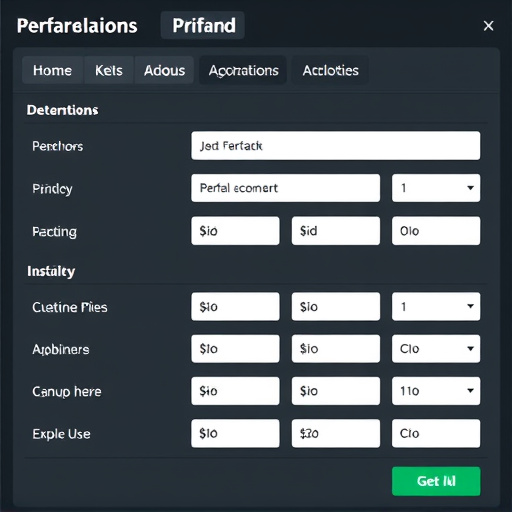
Task: Select the Pacting Olo field
Action: click(x=436, y=231)
